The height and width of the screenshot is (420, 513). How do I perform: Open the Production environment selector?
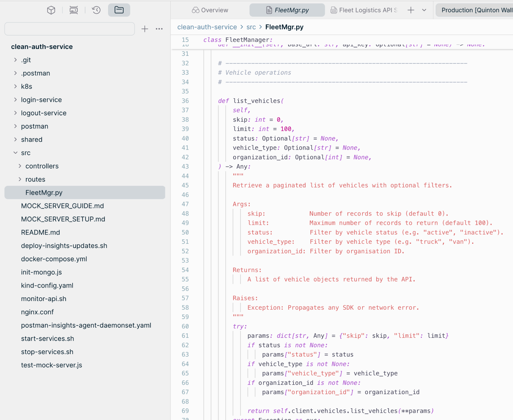pos(475,10)
